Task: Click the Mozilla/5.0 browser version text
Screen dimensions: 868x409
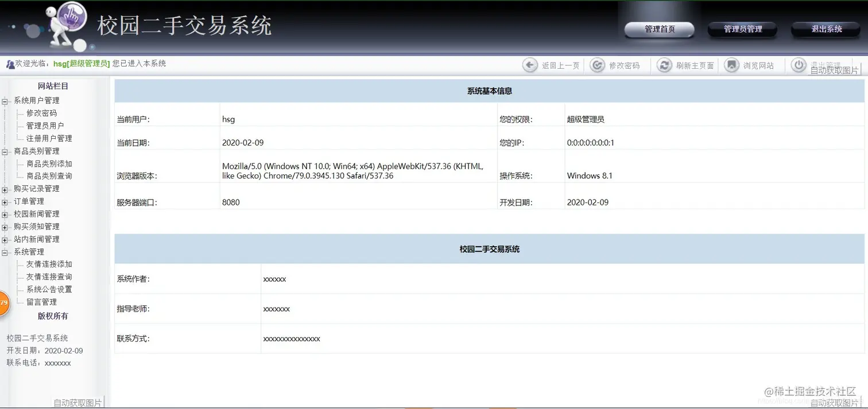Action: [352, 171]
